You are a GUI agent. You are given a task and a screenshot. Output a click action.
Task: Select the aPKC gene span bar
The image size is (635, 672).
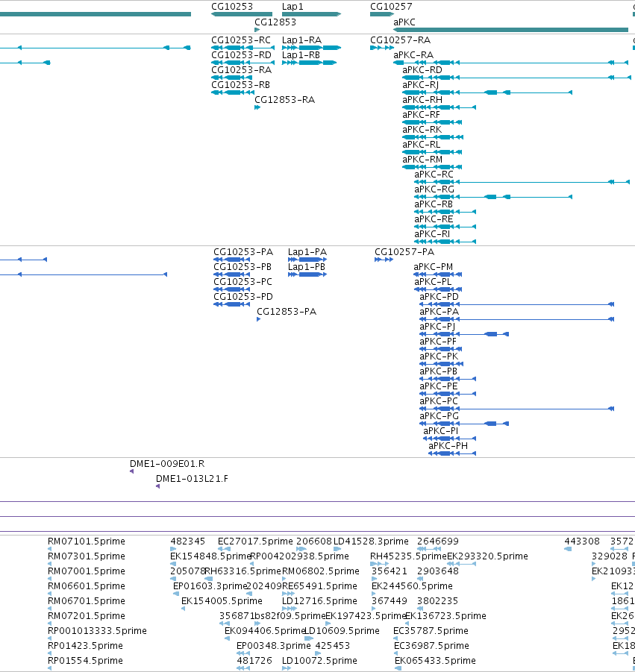click(x=510, y=30)
